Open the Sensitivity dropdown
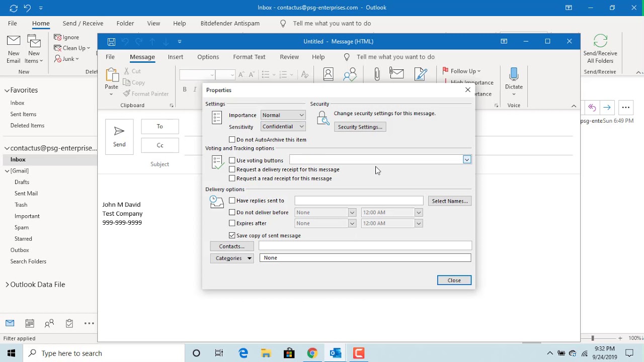 (283, 127)
